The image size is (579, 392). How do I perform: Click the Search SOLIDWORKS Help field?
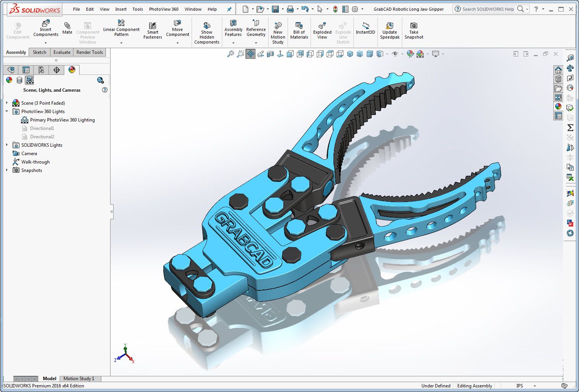(x=488, y=9)
